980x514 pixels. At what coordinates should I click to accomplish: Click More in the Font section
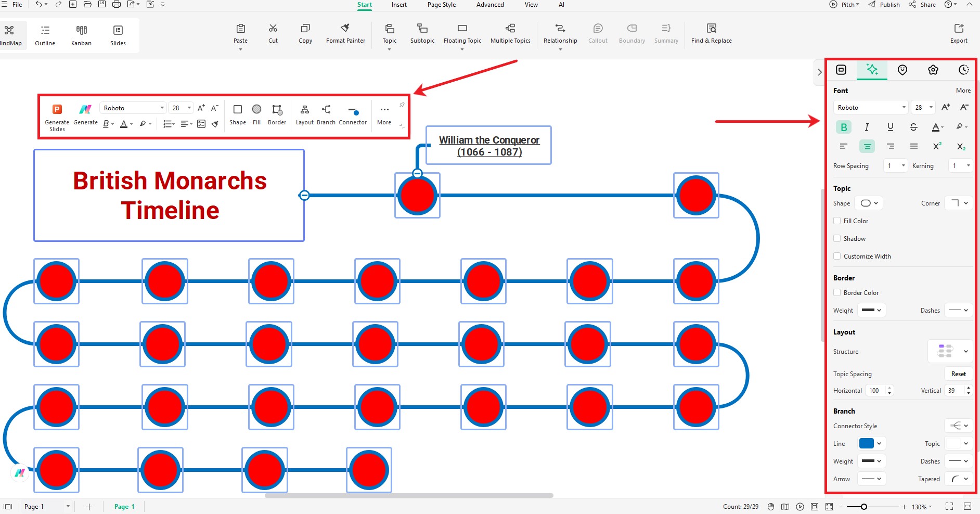click(x=963, y=91)
